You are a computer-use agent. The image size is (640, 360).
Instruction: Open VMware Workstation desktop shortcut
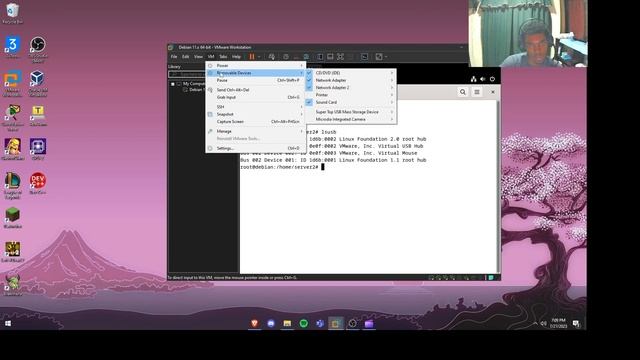(x=12, y=83)
